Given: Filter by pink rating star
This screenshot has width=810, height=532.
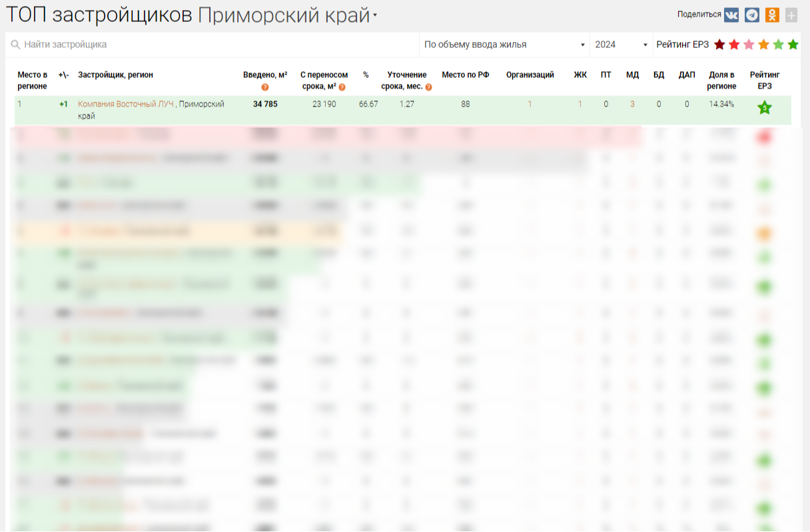Looking at the screenshot, I should (x=749, y=45).
